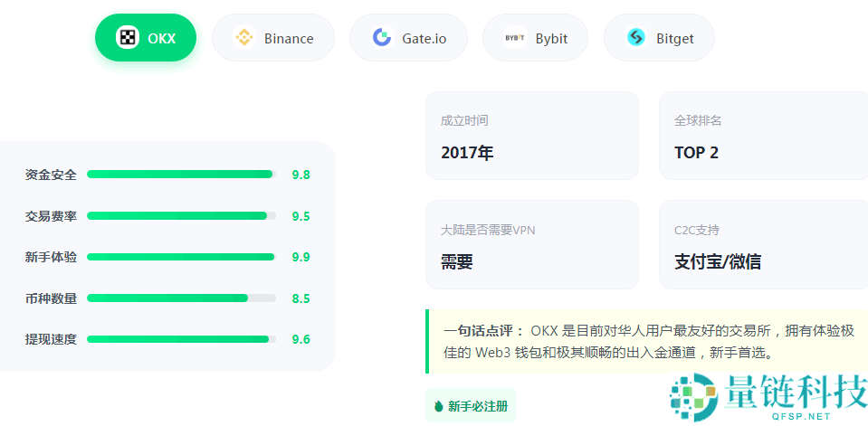Screen dimensions: 868x426
Task: Click the 9.9 score value
Action: click(x=301, y=257)
